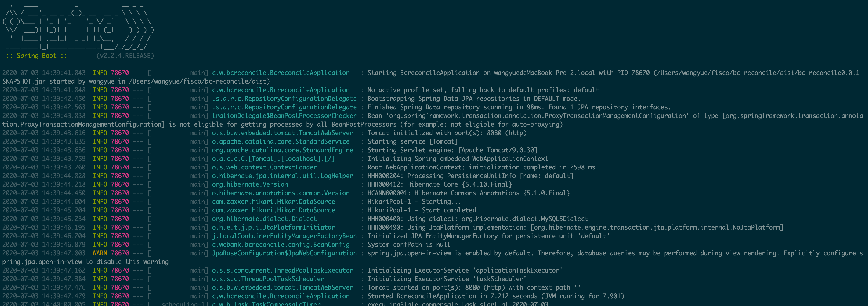Click 'o.s.web.context.ContextLoader' logger name
The height and width of the screenshot is (306, 868).
tap(264, 167)
